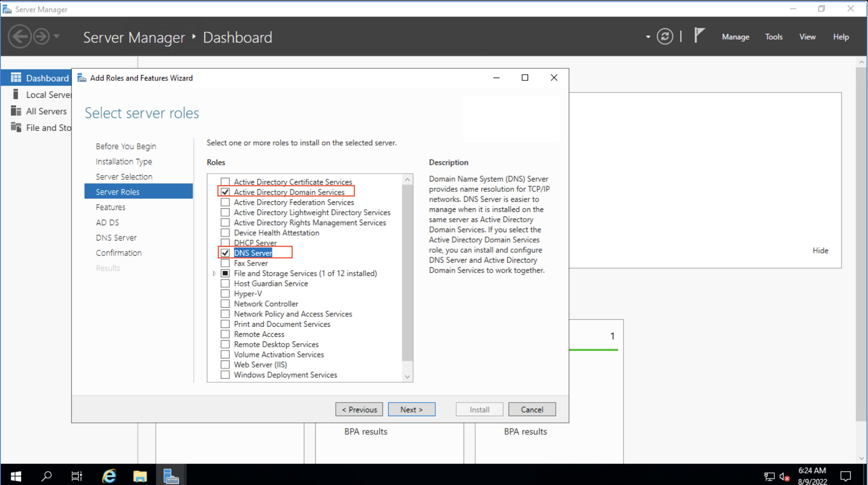Go to DNS Server wizard step
Viewport: 868px width, 485px height.
click(x=116, y=238)
